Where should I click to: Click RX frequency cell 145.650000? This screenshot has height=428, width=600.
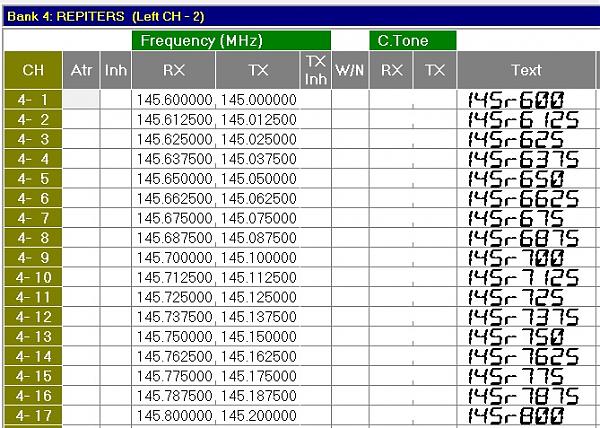point(174,179)
